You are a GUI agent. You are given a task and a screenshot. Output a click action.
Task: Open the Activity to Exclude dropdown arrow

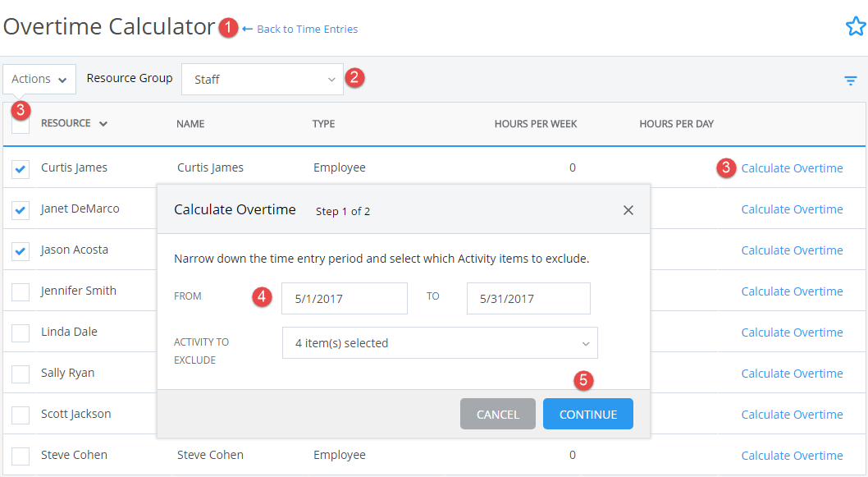586,342
